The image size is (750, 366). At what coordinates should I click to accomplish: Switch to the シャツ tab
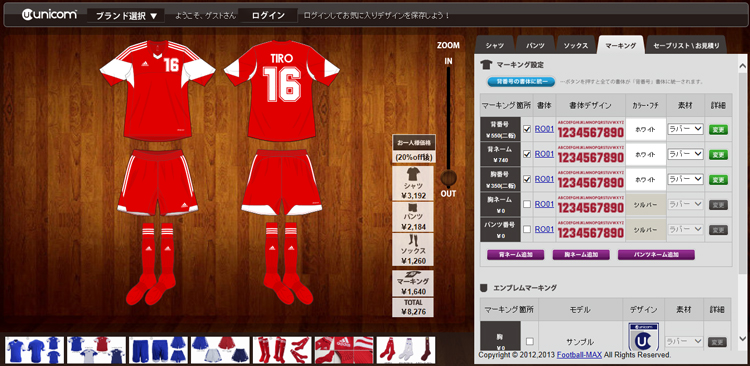(495, 45)
